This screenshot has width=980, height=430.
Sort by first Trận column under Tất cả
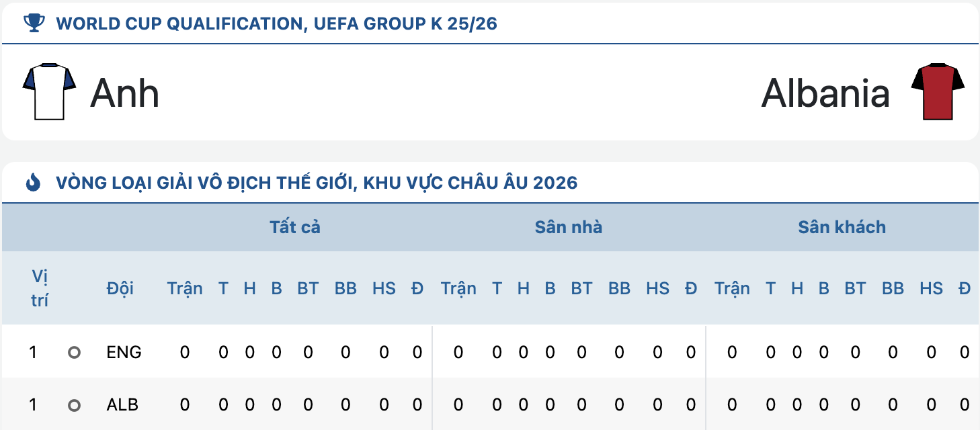pyautogui.click(x=185, y=288)
